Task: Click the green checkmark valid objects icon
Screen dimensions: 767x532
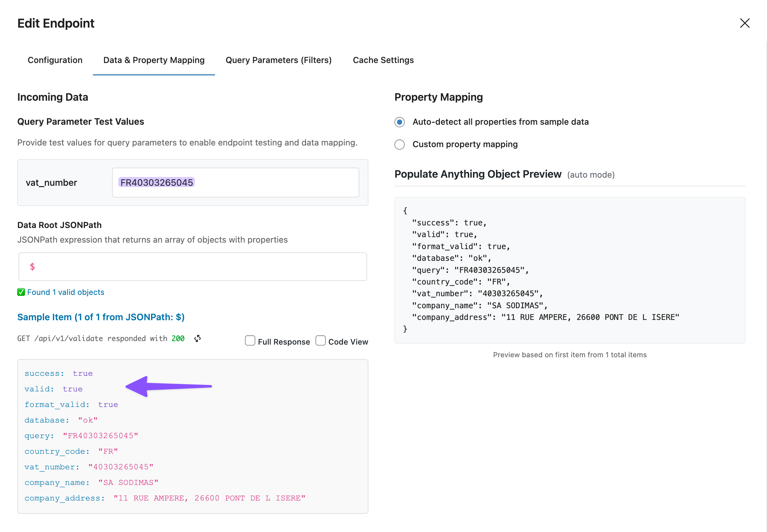Action: [21, 292]
